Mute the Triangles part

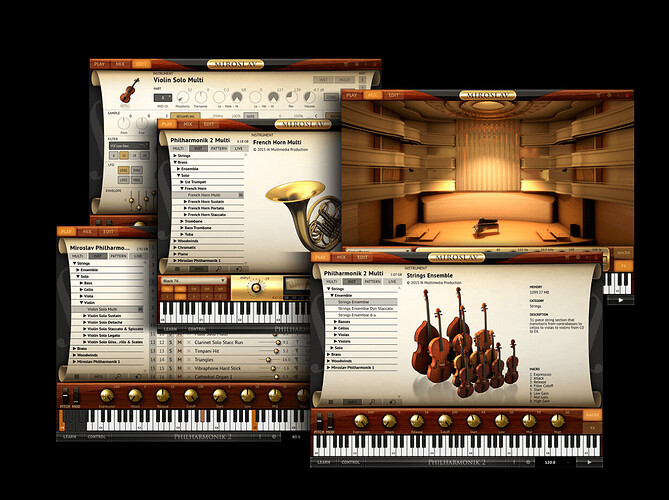[179, 360]
